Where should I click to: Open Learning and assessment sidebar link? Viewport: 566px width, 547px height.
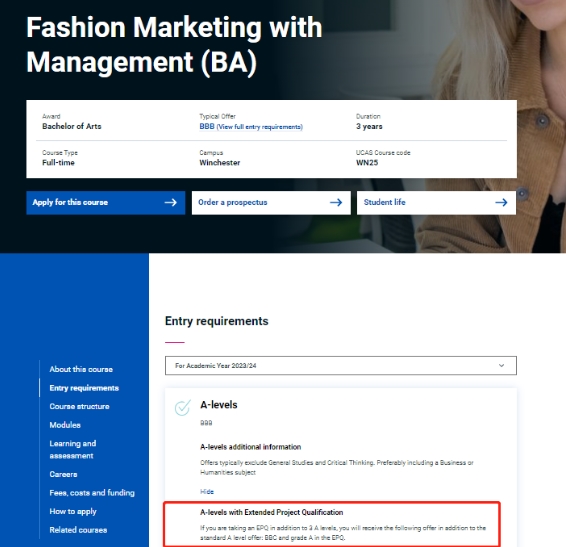(x=73, y=449)
